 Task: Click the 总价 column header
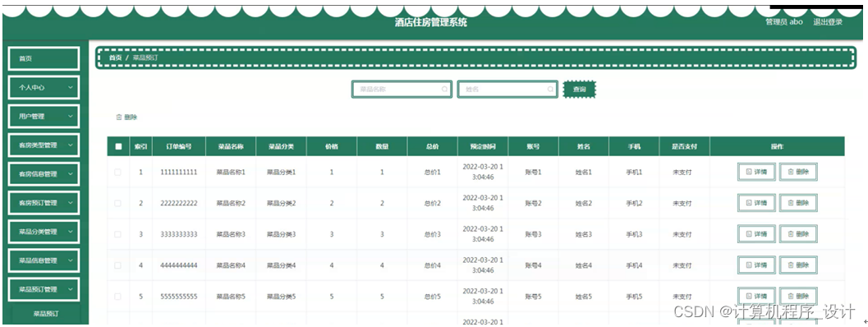pos(432,147)
